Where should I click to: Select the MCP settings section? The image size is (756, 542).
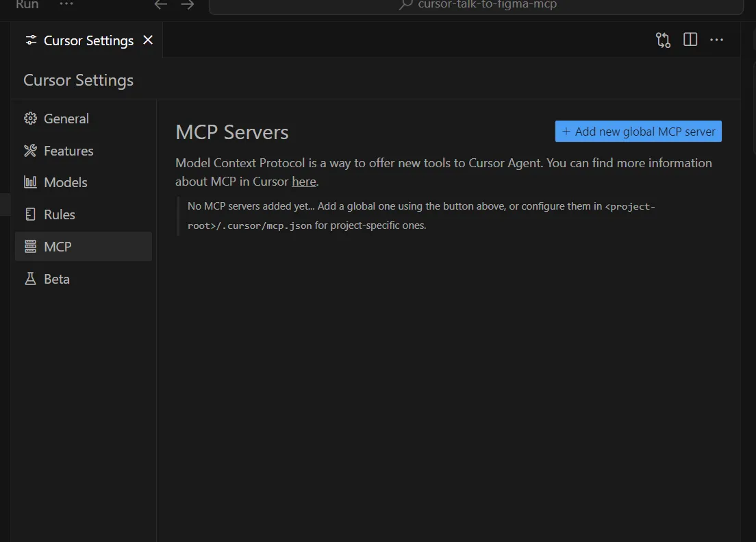(x=84, y=247)
